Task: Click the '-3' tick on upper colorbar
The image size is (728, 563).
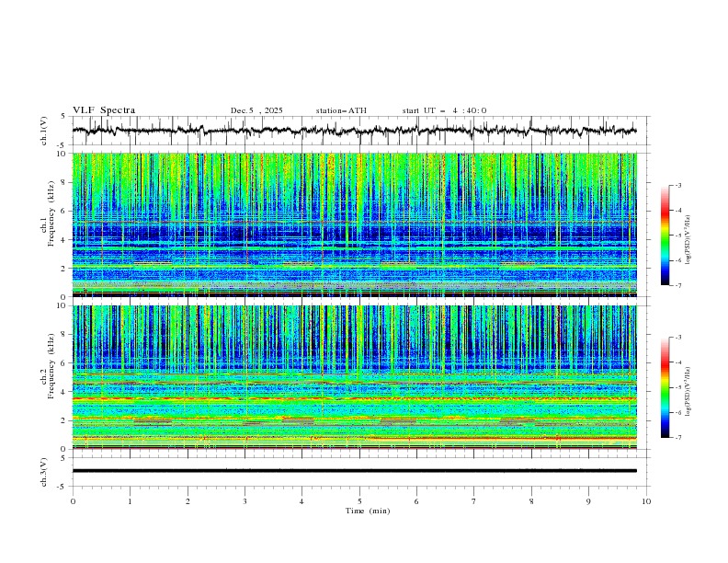Action: pos(678,186)
